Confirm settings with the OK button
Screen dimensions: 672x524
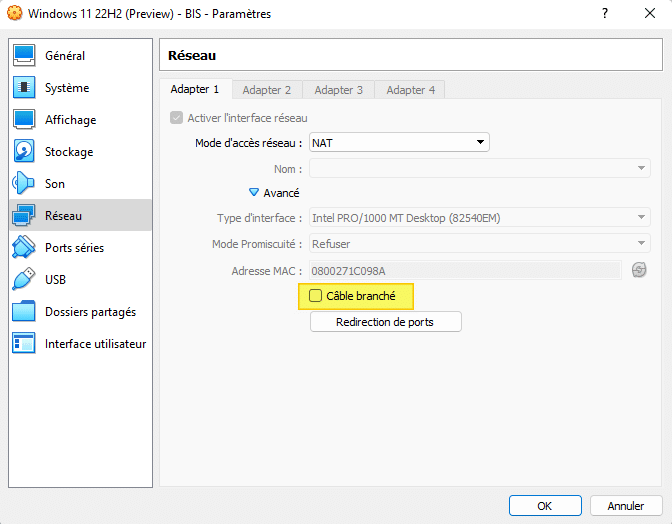point(544,506)
